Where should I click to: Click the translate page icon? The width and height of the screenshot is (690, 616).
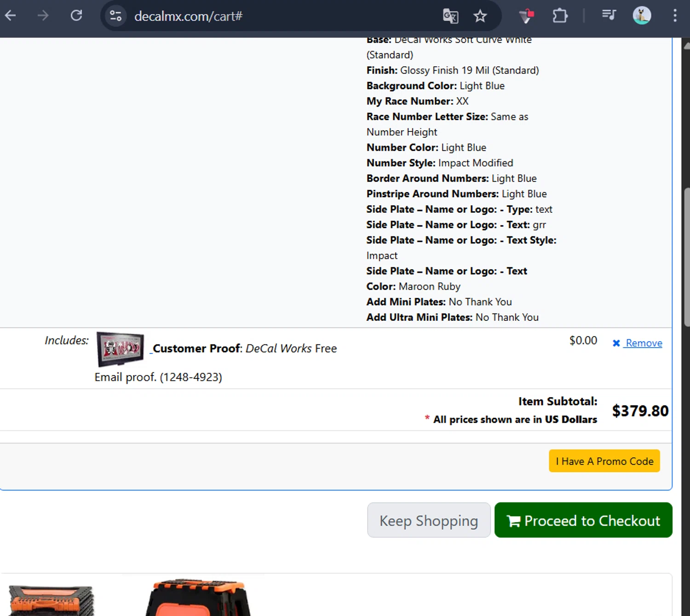pyautogui.click(x=450, y=17)
